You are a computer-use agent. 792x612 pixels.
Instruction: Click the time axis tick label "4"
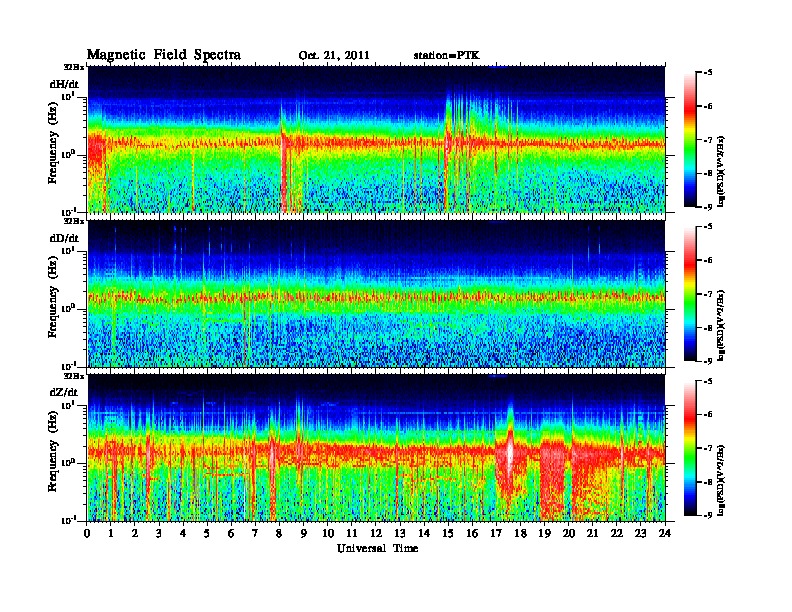[183, 533]
